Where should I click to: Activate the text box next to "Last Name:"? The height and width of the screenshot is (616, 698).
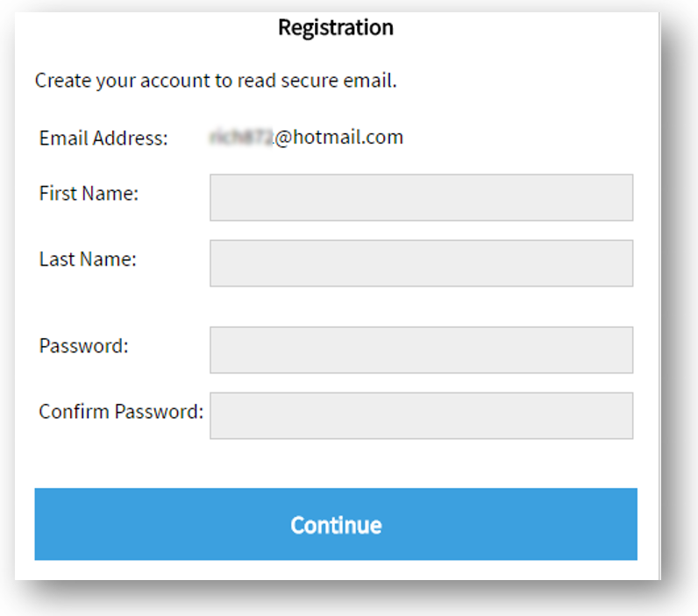click(x=421, y=263)
